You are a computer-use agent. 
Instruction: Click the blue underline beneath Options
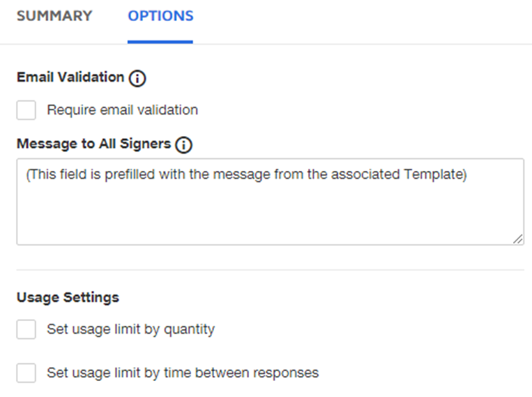tap(160, 42)
